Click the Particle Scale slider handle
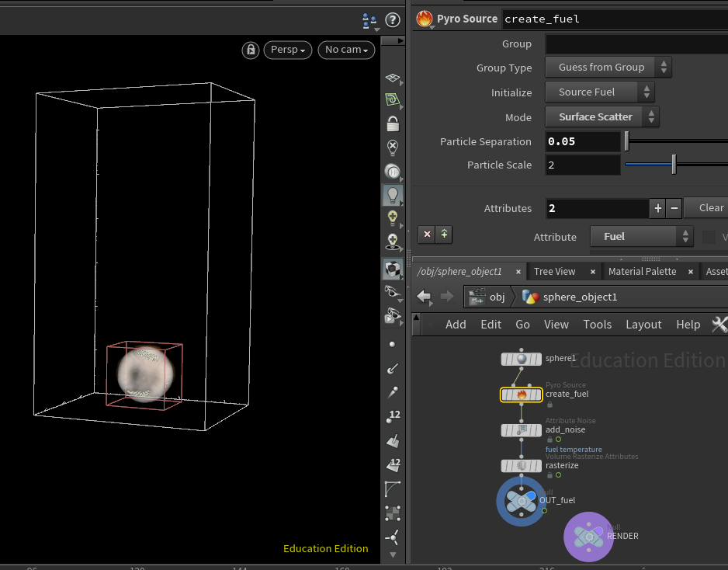728x570 pixels. tap(674, 165)
